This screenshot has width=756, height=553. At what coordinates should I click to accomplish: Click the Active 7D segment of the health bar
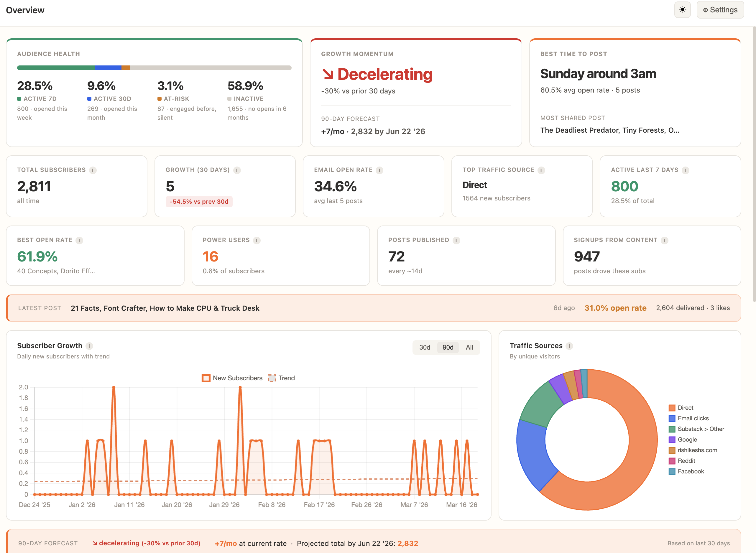tap(55, 68)
